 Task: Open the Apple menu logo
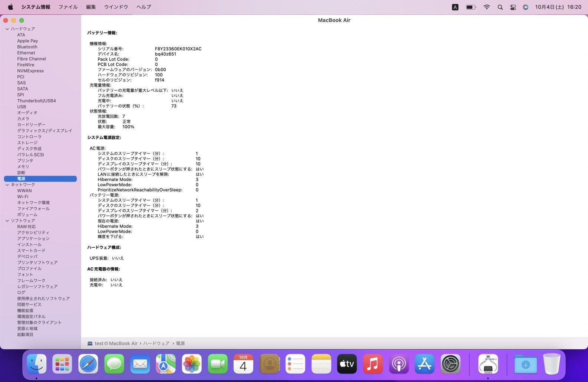click(x=10, y=7)
